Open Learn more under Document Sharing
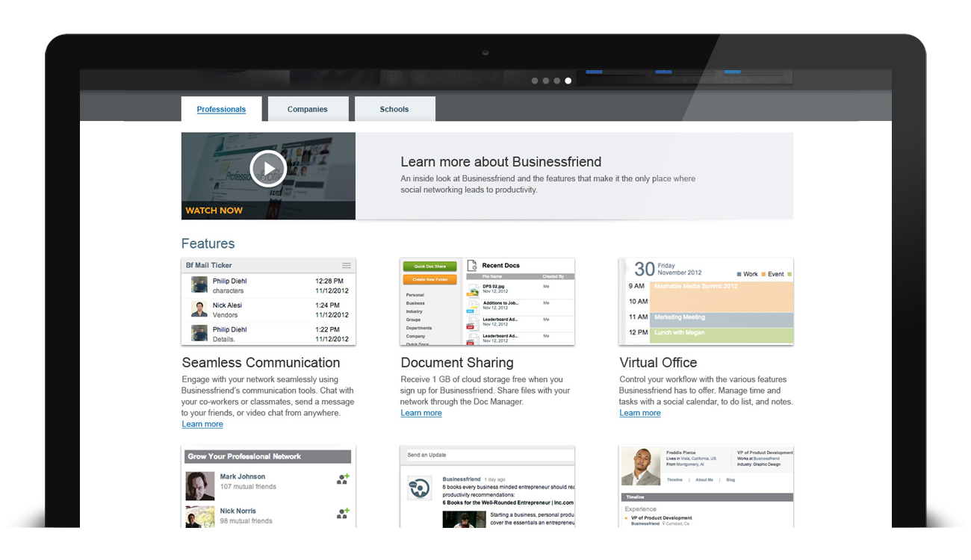This screenshot has height=560, width=971. [421, 413]
